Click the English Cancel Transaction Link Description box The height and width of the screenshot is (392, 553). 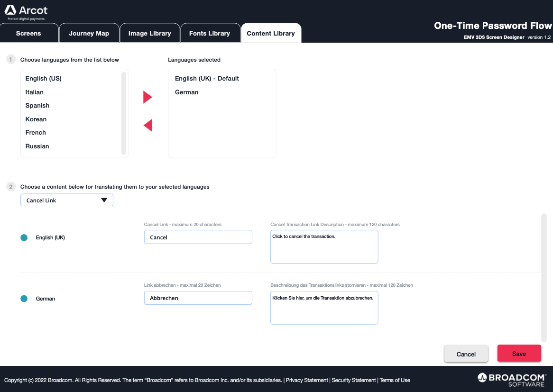point(324,246)
